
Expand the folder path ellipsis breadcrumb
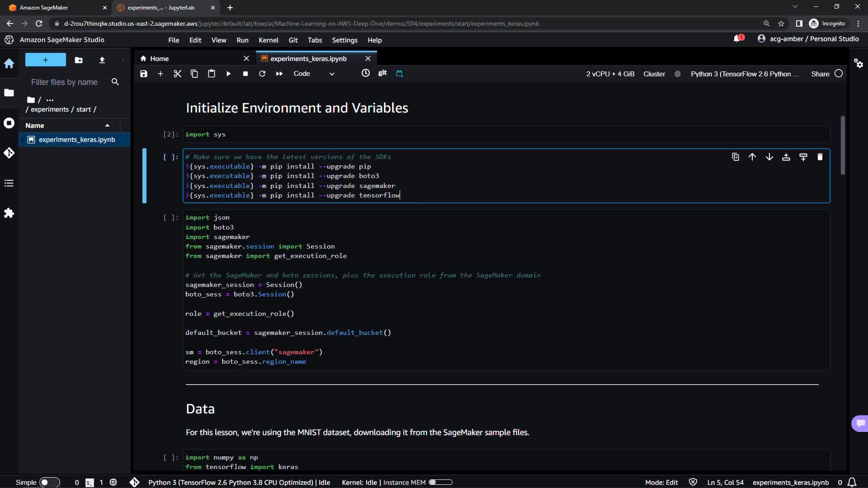[50, 100]
